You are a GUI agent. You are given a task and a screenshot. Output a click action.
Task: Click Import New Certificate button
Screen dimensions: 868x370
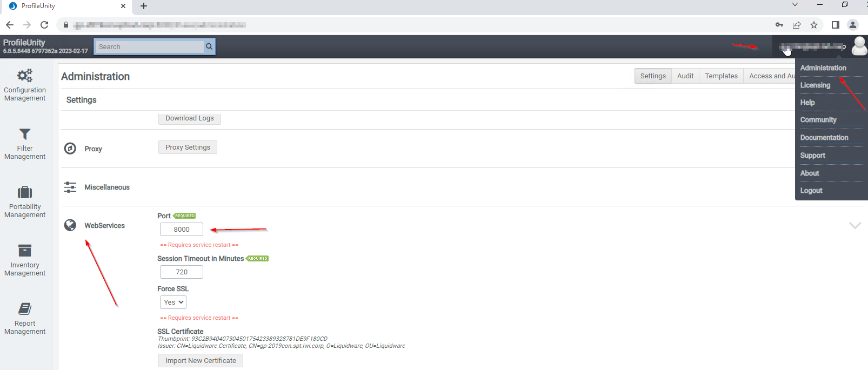click(x=201, y=361)
